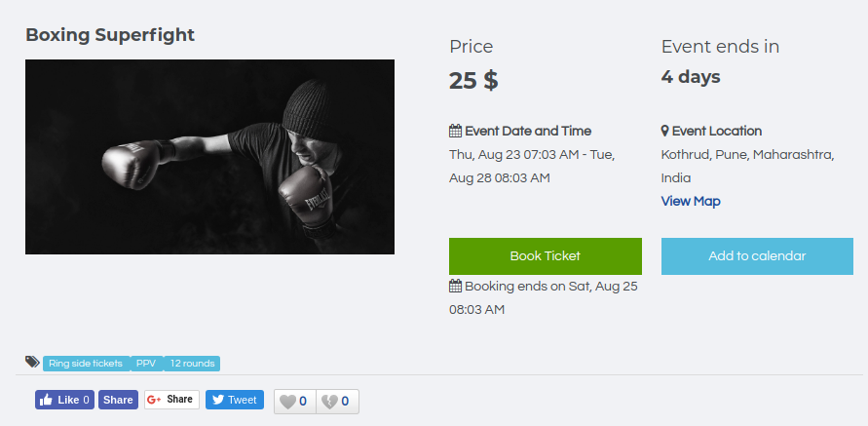Click the calendar icon beside Booking ends on
The height and width of the screenshot is (426, 868).
click(x=455, y=287)
